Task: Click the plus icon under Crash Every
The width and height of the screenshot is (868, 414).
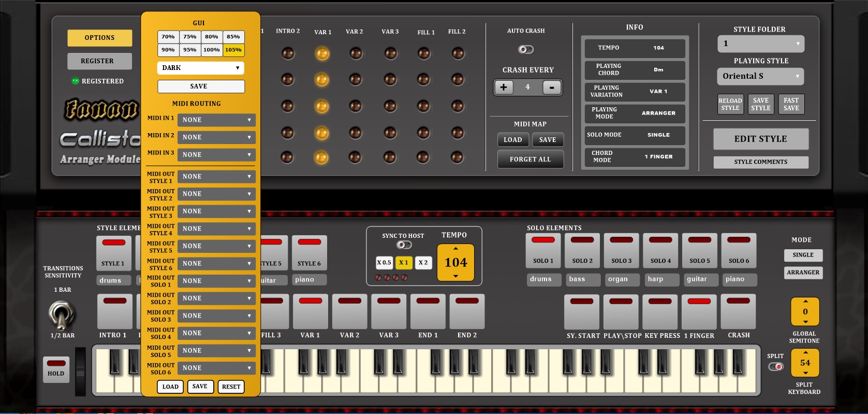Action: (503, 88)
